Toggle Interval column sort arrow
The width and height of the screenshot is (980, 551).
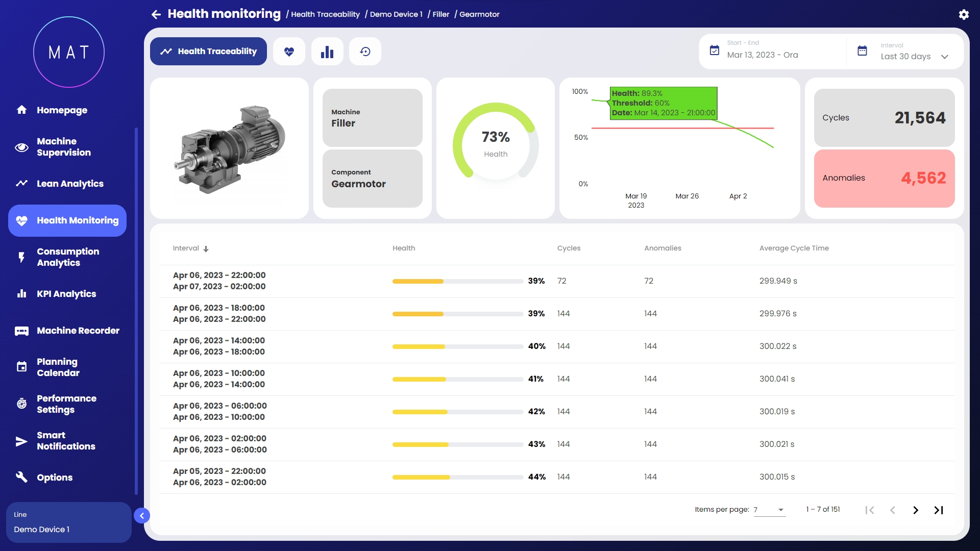[206, 249]
